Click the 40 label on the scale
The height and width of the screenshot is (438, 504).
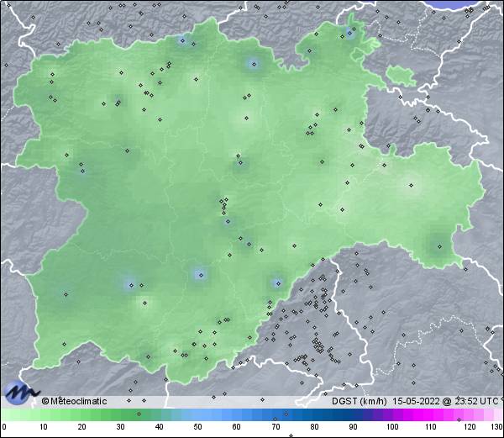[159, 427]
